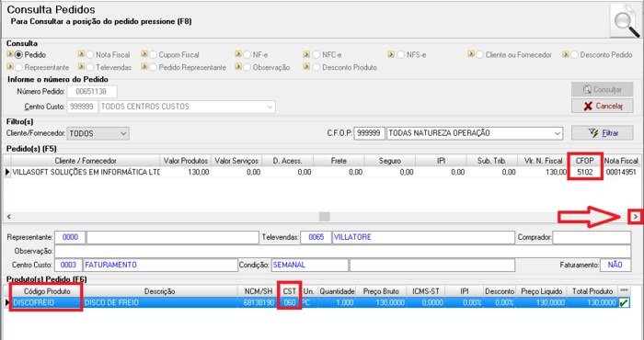Click the CFOP column header
This screenshot has height=340, width=644.
click(x=585, y=161)
